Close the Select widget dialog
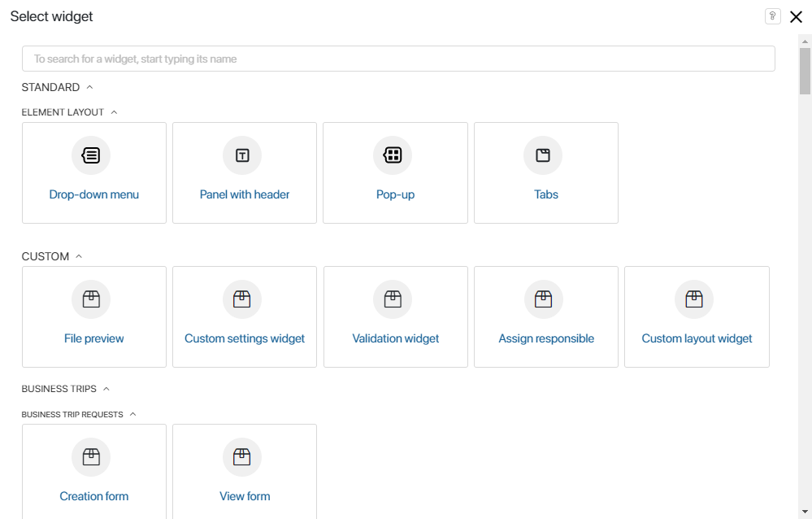Image resolution: width=812 pixels, height=519 pixels. tap(796, 17)
